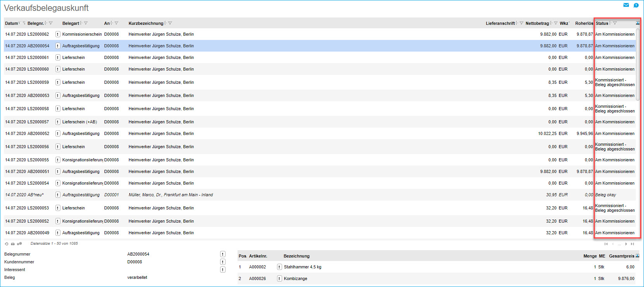Open column settings icon beside Status header

[638, 23]
